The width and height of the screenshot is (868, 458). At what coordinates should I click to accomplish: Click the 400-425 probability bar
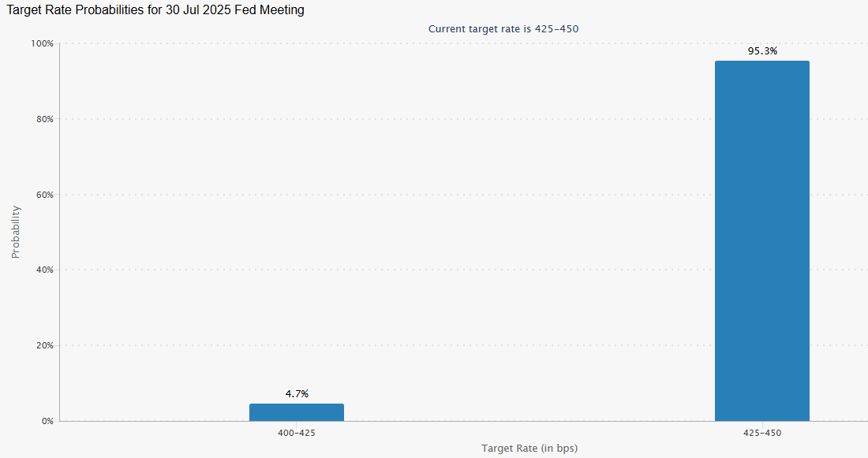coord(297,412)
